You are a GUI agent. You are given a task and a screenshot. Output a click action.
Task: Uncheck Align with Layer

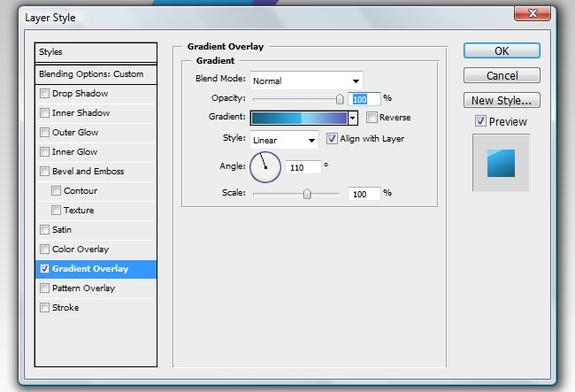click(333, 139)
